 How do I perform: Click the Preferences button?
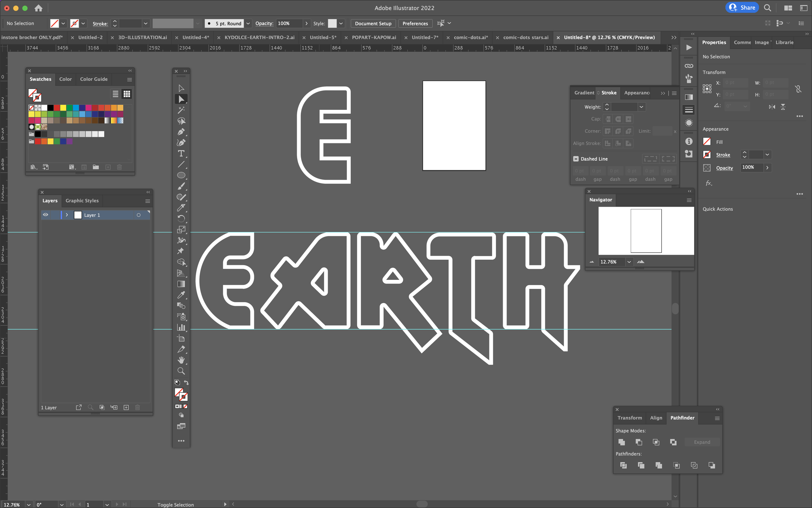tap(415, 23)
